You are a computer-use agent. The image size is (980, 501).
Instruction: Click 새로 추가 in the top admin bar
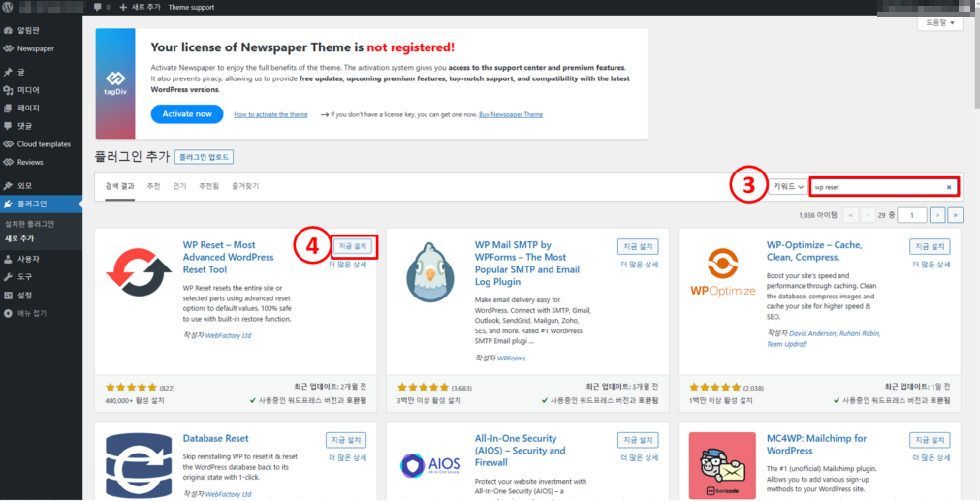click(x=141, y=8)
